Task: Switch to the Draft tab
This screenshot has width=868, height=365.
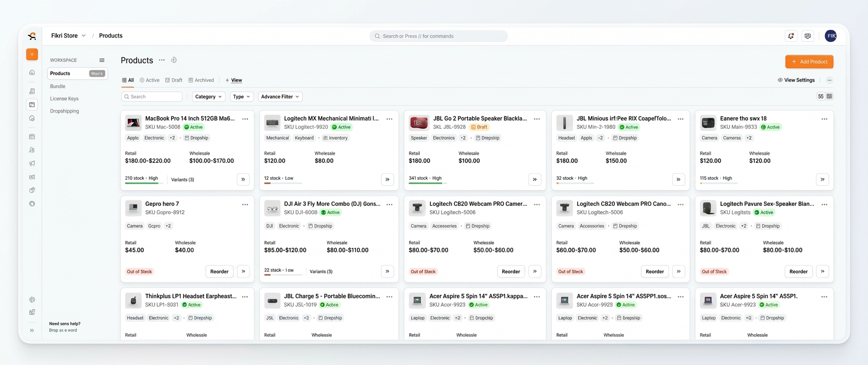Action: pos(174,80)
